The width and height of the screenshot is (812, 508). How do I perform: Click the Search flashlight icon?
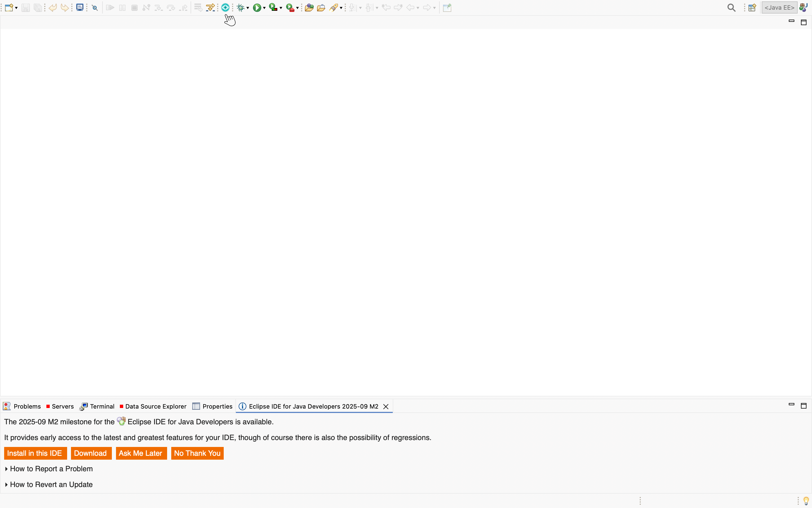pos(333,7)
